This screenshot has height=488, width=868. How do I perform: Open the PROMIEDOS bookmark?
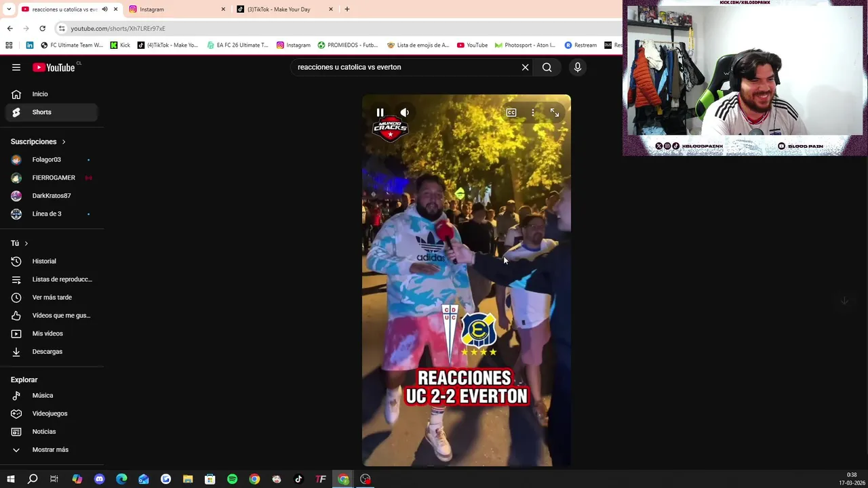pos(348,45)
